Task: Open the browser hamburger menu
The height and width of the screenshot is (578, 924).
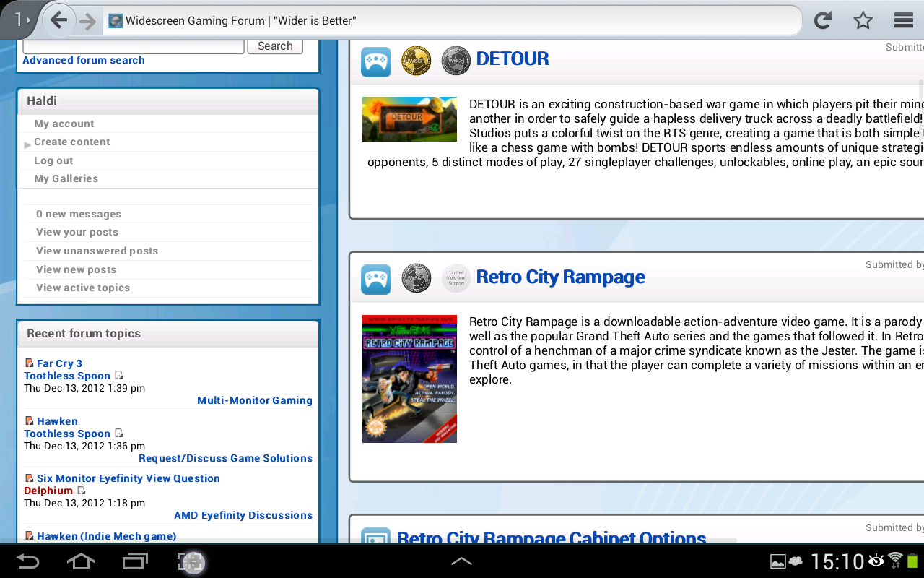Action: pyautogui.click(x=903, y=20)
